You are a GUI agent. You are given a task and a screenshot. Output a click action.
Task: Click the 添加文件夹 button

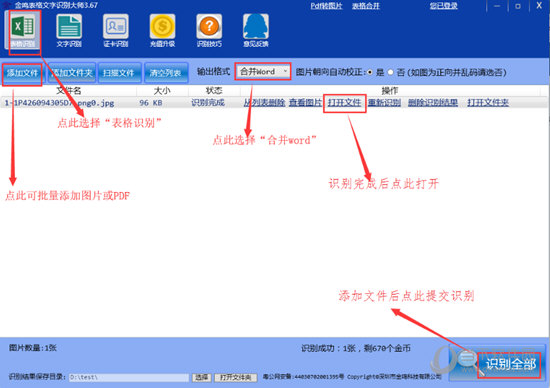[x=72, y=73]
